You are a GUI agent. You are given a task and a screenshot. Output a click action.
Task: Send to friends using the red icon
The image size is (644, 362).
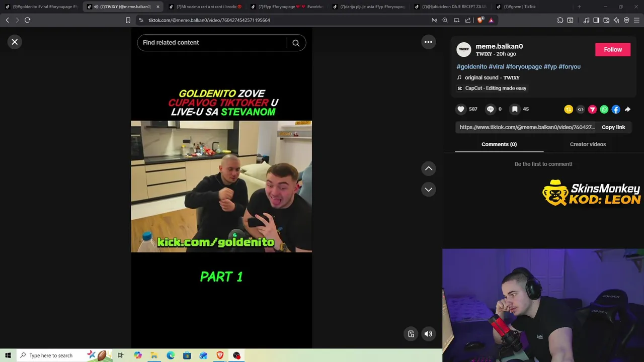592,109
